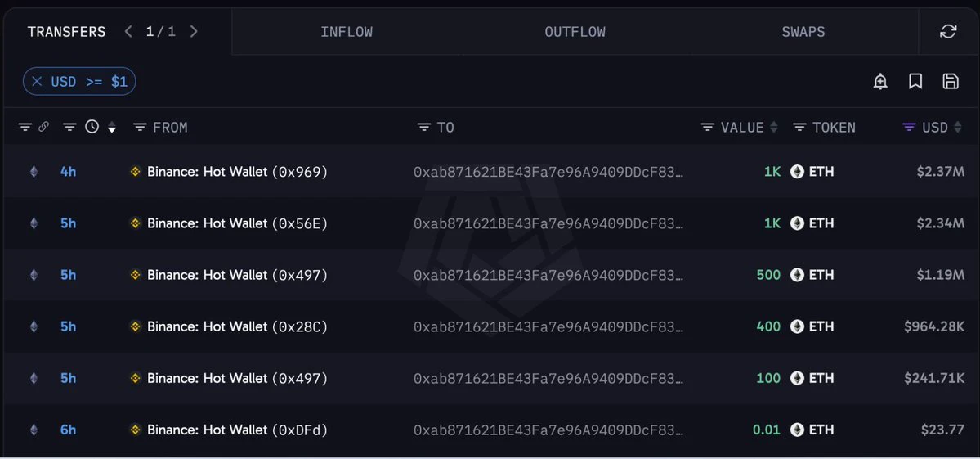Toggle time sort order arrow
Screen dimensions: 980x459
pos(112,128)
